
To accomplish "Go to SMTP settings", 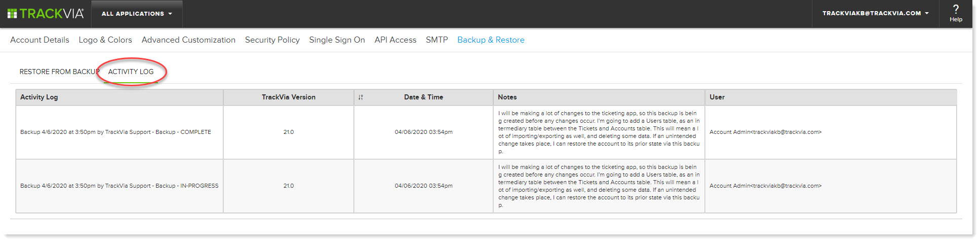I will coord(437,40).
